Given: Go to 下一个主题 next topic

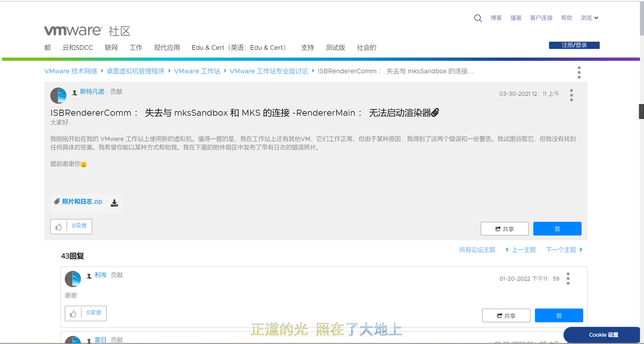Looking at the screenshot, I should (565, 249).
